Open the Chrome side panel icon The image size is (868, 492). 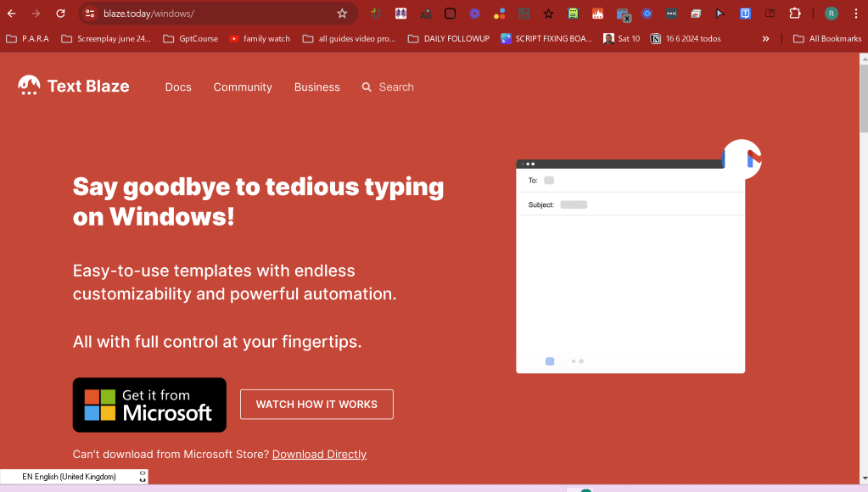click(x=770, y=14)
